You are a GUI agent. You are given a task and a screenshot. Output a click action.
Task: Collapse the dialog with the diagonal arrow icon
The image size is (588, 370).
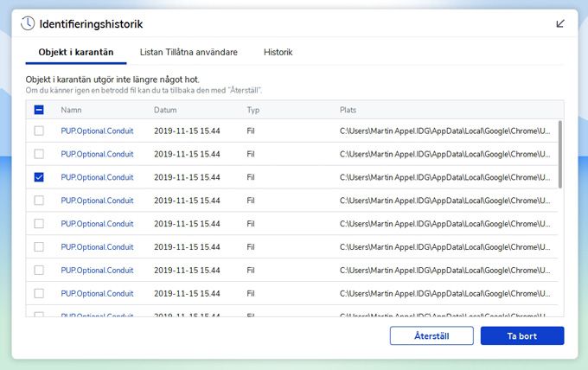[560, 23]
